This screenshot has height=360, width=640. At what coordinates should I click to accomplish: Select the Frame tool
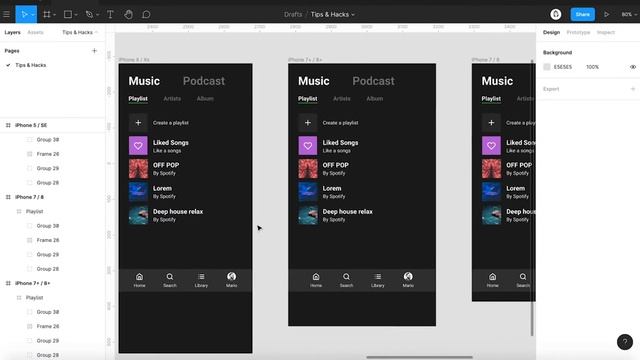click(x=47, y=14)
